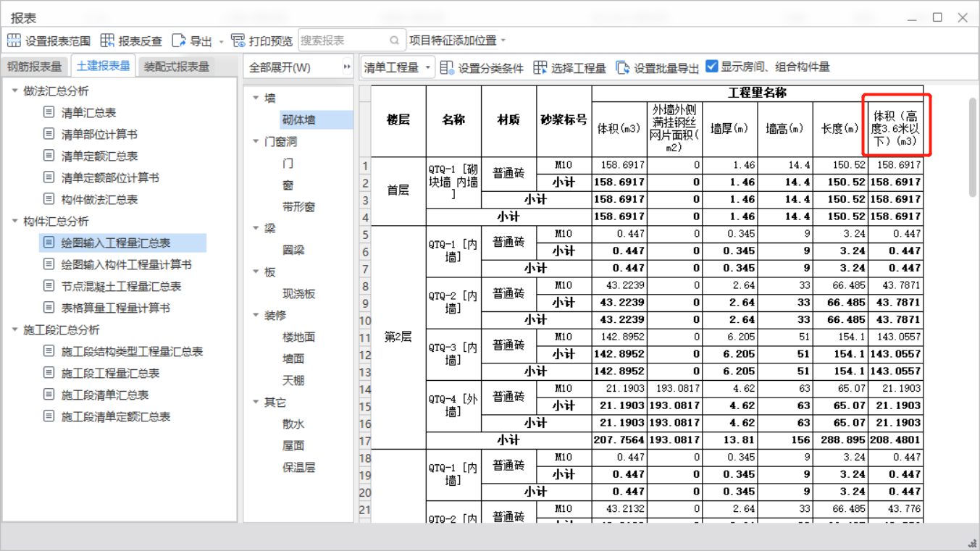Open the 导出 dropdown arrow
Viewport: 980px width, 551px height.
point(221,41)
